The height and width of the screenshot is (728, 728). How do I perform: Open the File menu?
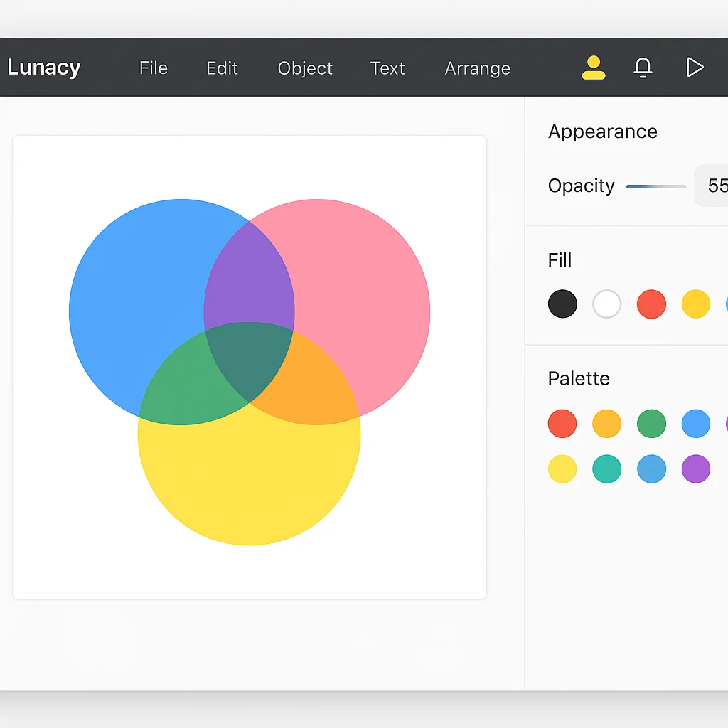[x=153, y=68]
